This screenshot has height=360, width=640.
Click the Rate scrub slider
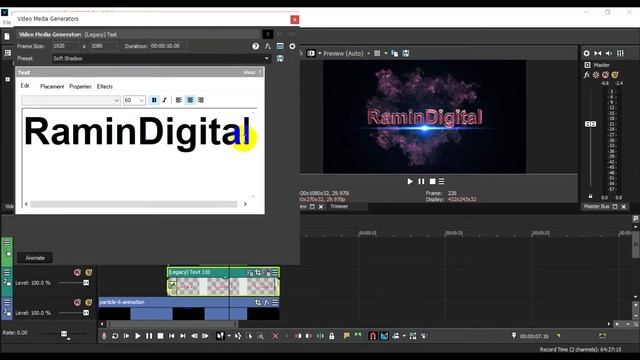pos(64,334)
